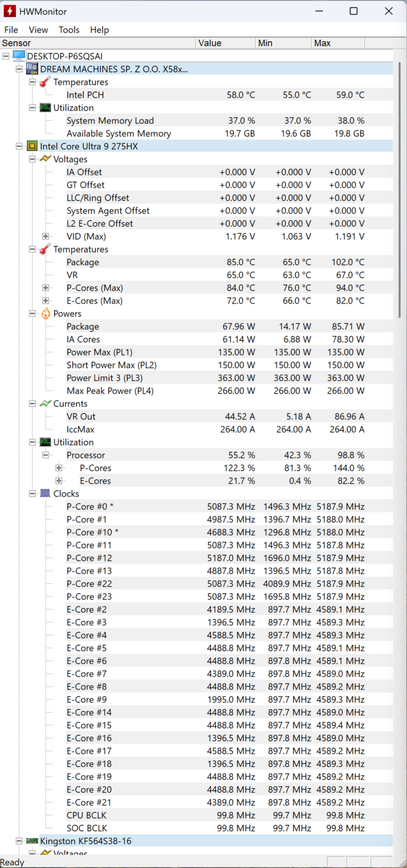Screen dimensions: 407x868
Task: Expand the P-Cores utilization entry
Action: pyautogui.click(x=59, y=468)
